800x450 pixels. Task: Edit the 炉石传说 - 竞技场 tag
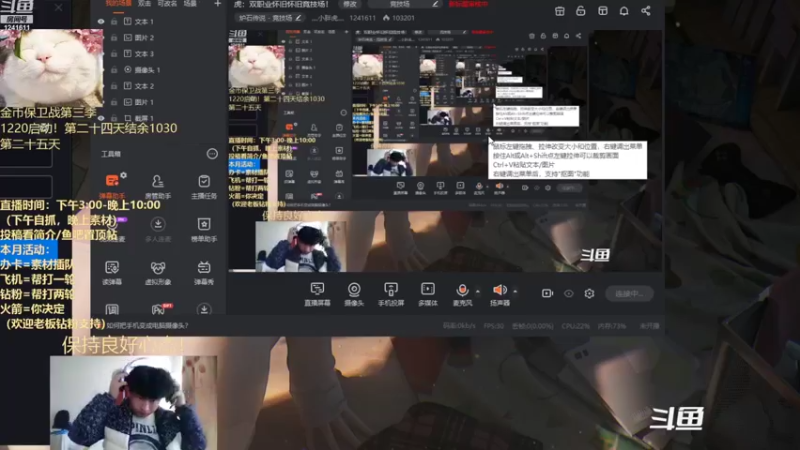point(270,18)
